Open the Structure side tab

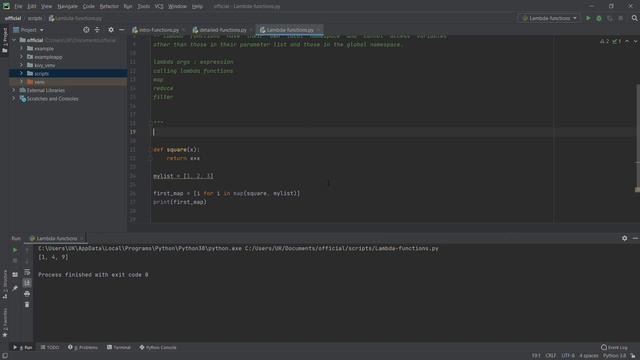[5, 284]
